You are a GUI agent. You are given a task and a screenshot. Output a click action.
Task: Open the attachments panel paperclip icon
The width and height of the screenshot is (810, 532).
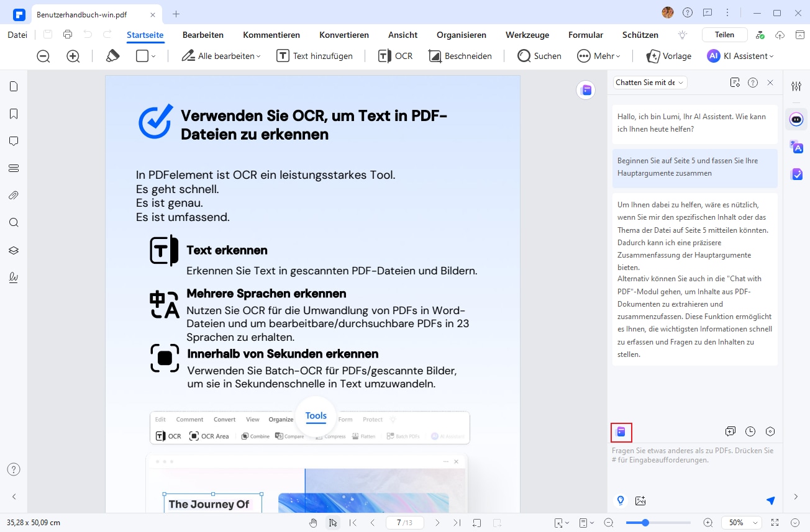[14, 196]
